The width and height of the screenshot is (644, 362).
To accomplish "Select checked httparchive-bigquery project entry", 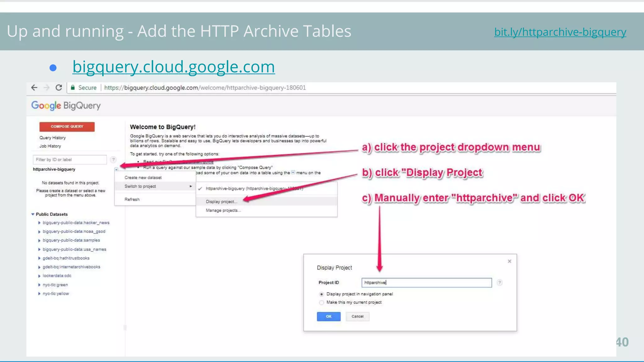I will tap(266, 189).
